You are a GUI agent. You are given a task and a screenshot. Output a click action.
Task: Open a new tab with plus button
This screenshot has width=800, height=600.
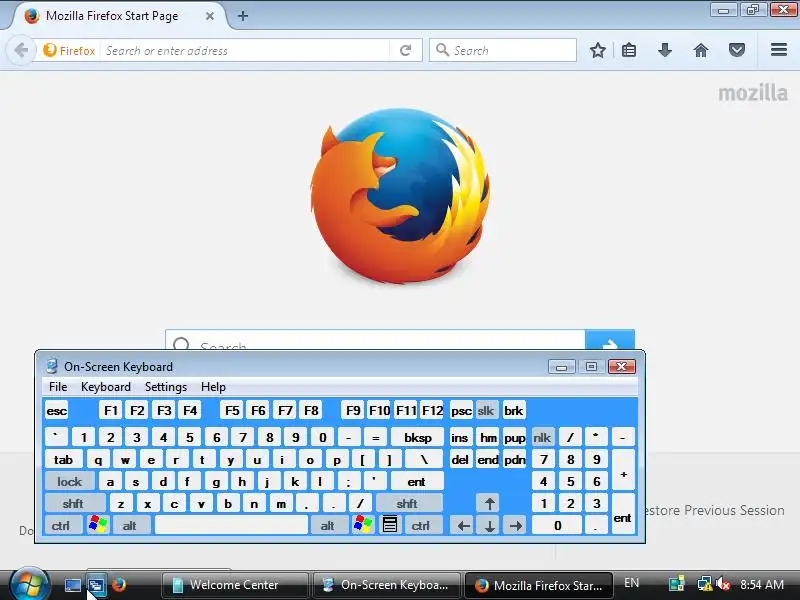[243, 16]
